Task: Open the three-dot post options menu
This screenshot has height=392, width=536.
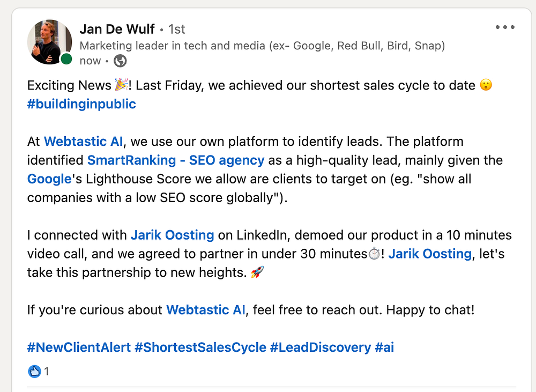Action: [x=505, y=28]
